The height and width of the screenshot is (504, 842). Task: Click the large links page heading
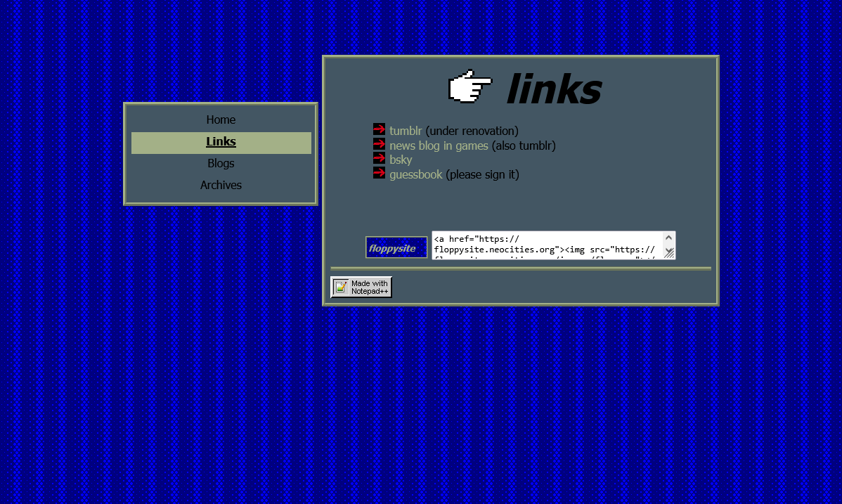pos(554,89)
